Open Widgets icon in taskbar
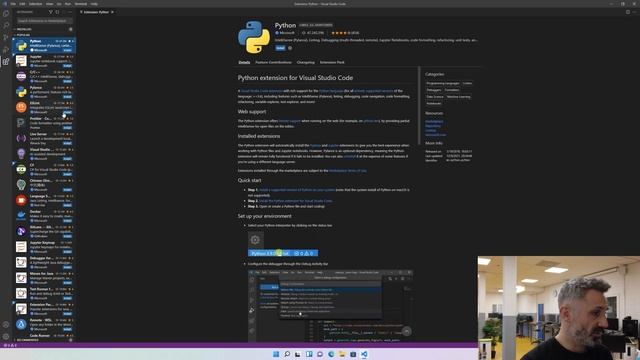 click(x=309, y=354)
